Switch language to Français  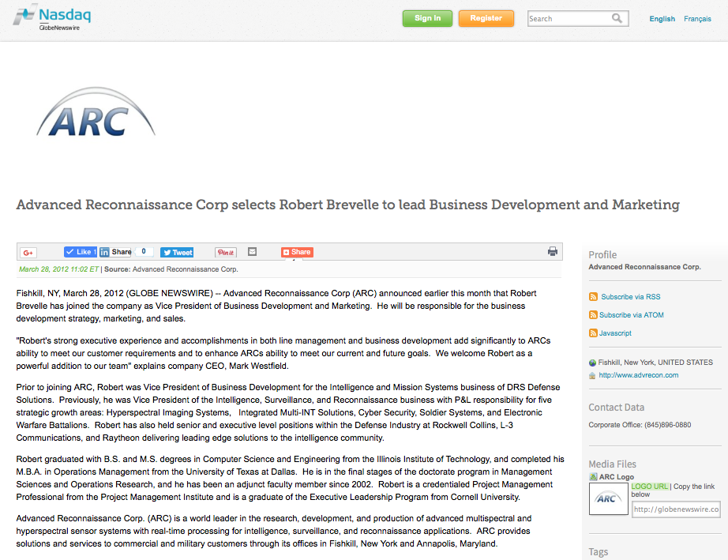coord(697,19)
